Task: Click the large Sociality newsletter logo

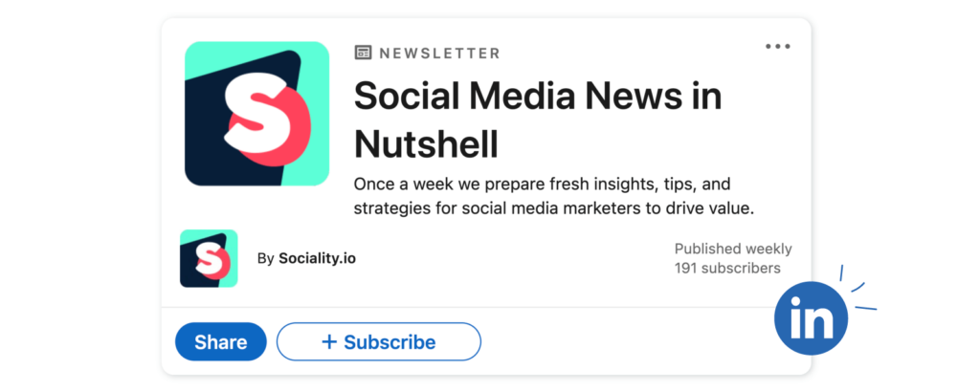Action: point(256,114)
